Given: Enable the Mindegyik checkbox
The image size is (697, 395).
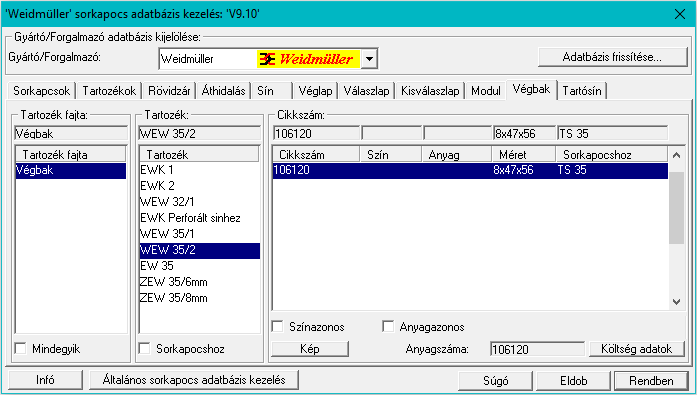Looking at the screenshot, I should point(20,348).
